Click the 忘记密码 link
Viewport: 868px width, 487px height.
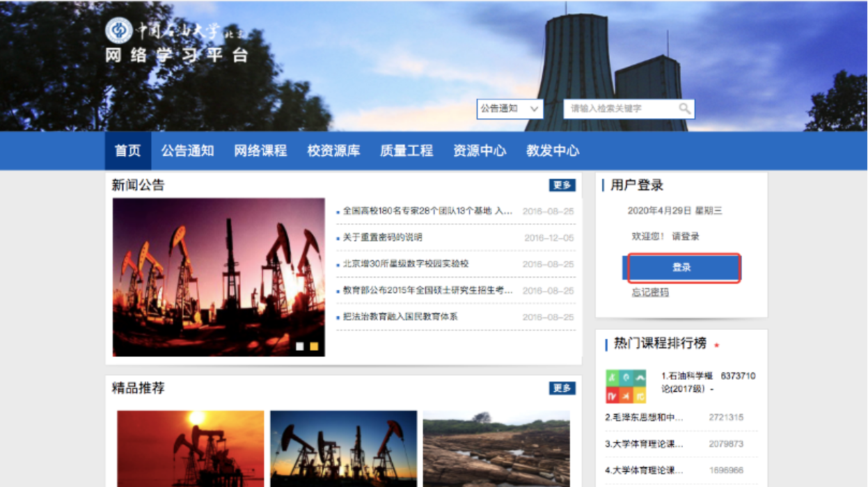click(x=650, y=293)
